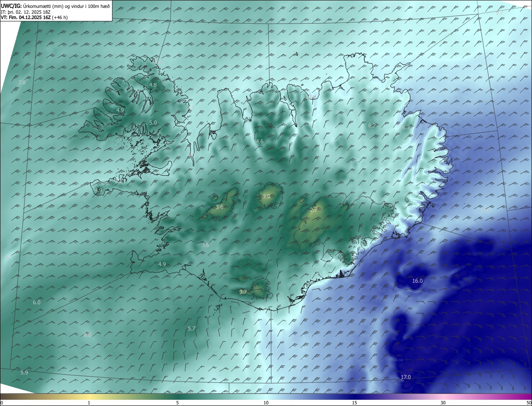The height and width of the screenshot is (406, 532).
Task: Click the 6.0 value label over the sea
Action: click(x=37, y=303)
